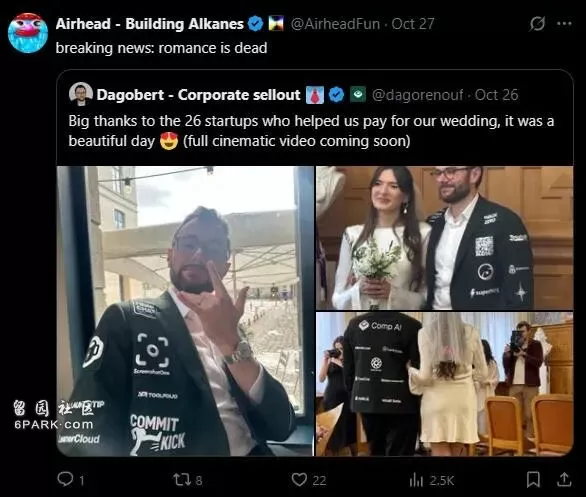Like the post with heart icon
The width and height of the screenshot is (586, 497).
[299, 479]
